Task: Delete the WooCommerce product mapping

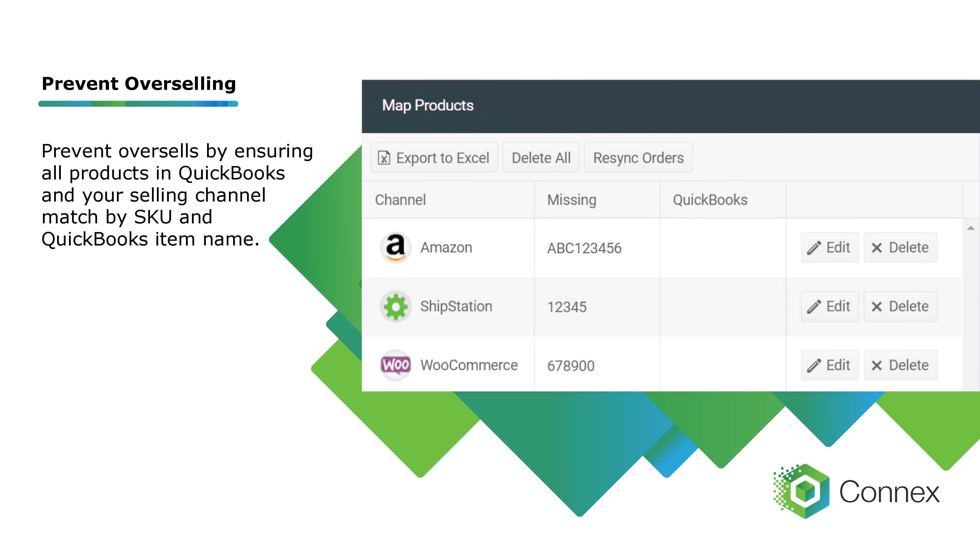Action: [901, 365]
